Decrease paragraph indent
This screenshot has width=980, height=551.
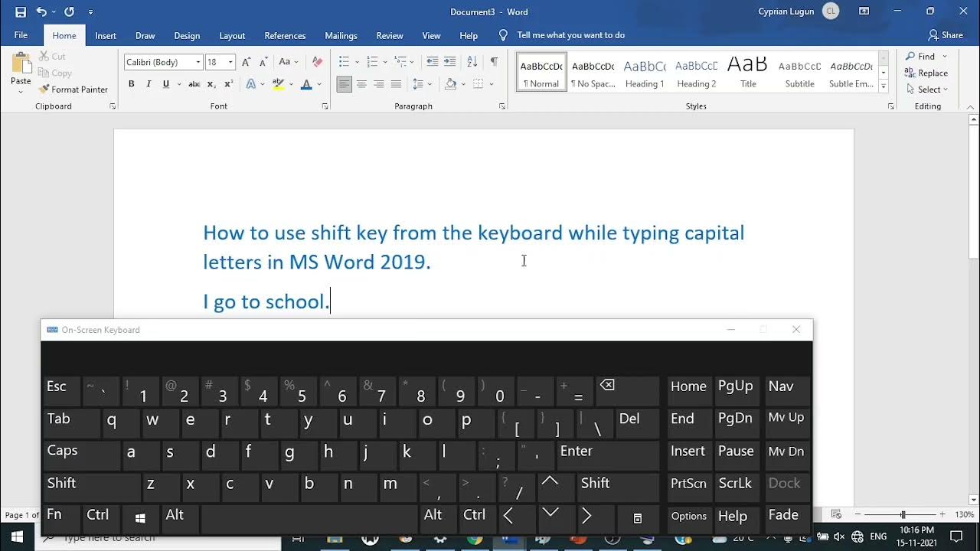433,62
